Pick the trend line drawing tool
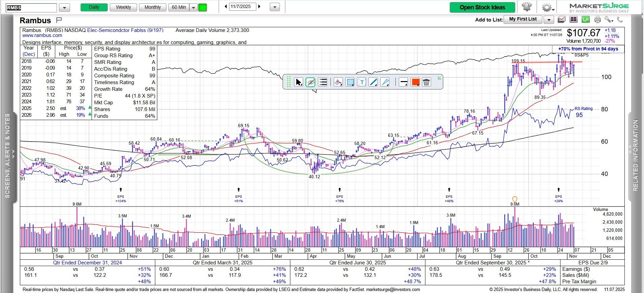644x293 pixels. [x=373, y=82]
